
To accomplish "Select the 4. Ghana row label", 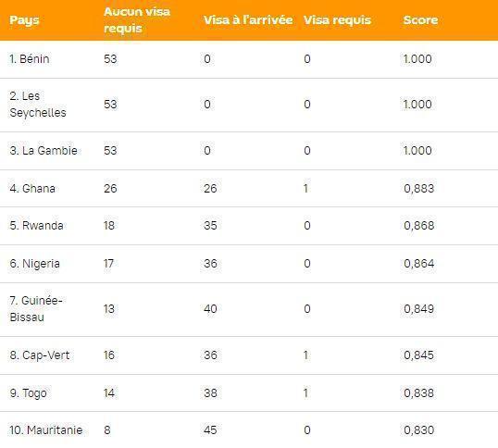I will pyautogui.click(x=32, y=188).
